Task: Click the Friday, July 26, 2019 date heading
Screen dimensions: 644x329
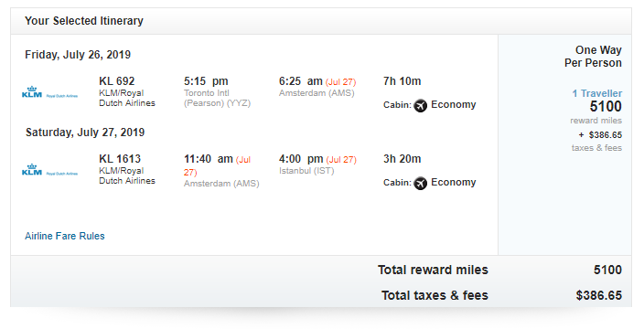Action: (x=78, y=55)
